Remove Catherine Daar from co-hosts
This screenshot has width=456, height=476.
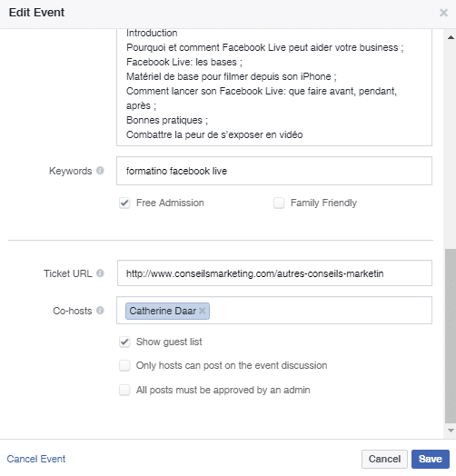click(203, 311)
